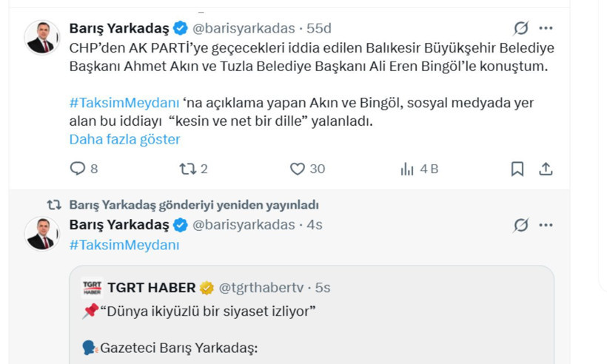Screen dimensions: 607x364
Task: Expand more options on the 4s tweet
Action: (x=546, y=225)
